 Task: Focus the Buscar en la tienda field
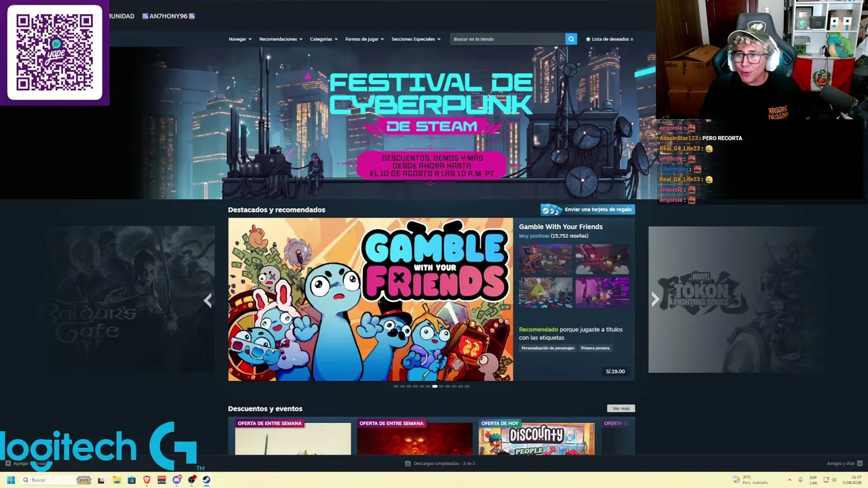coord(507,39)
